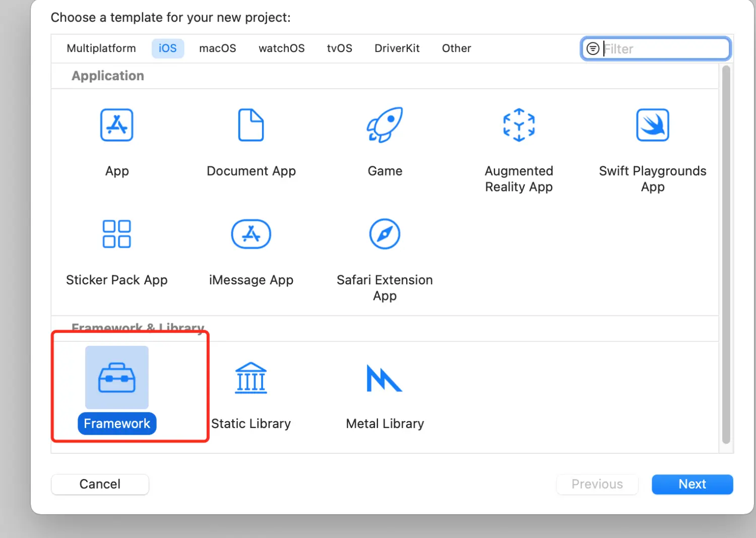Open the filter options icon in search field
This screenshot has width=756, height=538.
pos(593,48)
